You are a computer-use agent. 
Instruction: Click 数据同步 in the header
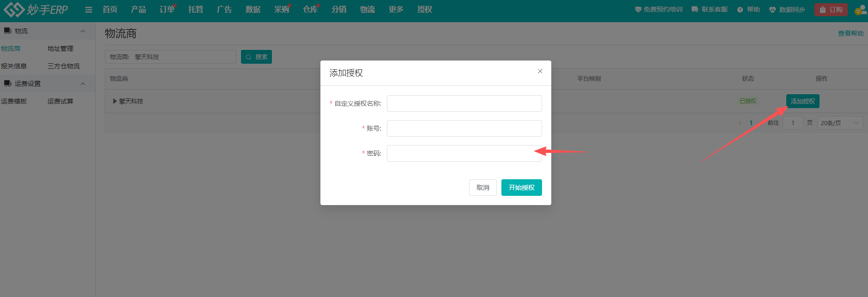[787, 9]
